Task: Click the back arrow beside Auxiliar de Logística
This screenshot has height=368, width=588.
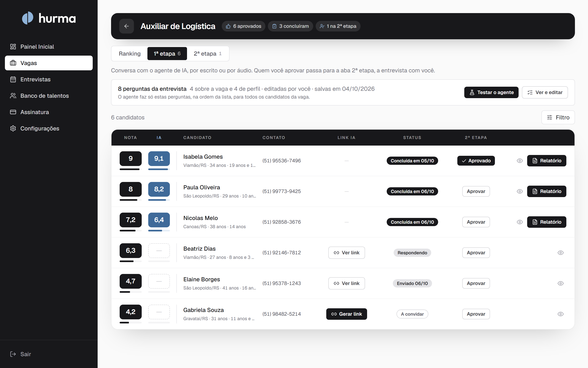Action: [x=126, y=26]
